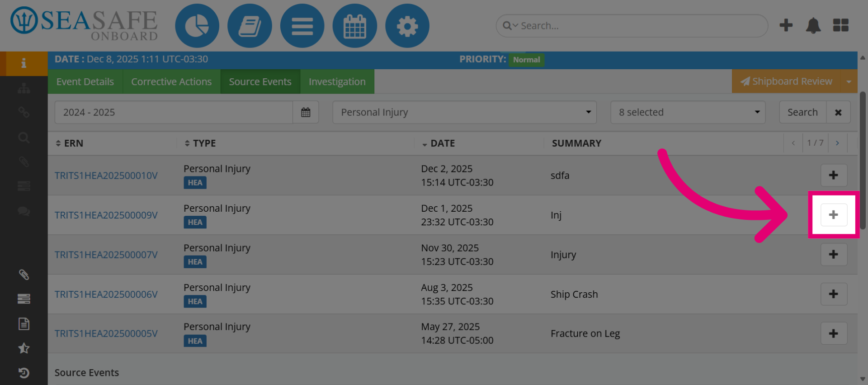868x385 pixels.
Task: Click the star favorites sidebar icon
Action: pyautogui.click(x=24, y=348)
